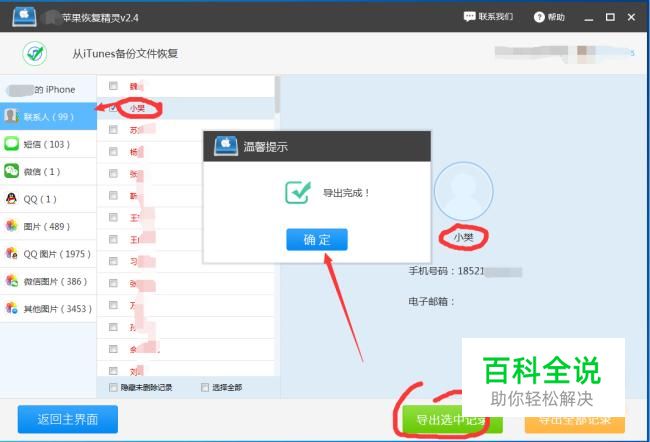Check the 魏 contact checkbox
This screenshot has width=650, height=442.
tap(113, 86)
